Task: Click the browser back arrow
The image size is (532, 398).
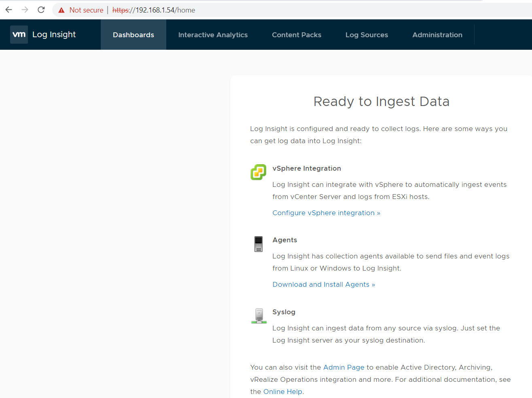Action: pos(9,10)
